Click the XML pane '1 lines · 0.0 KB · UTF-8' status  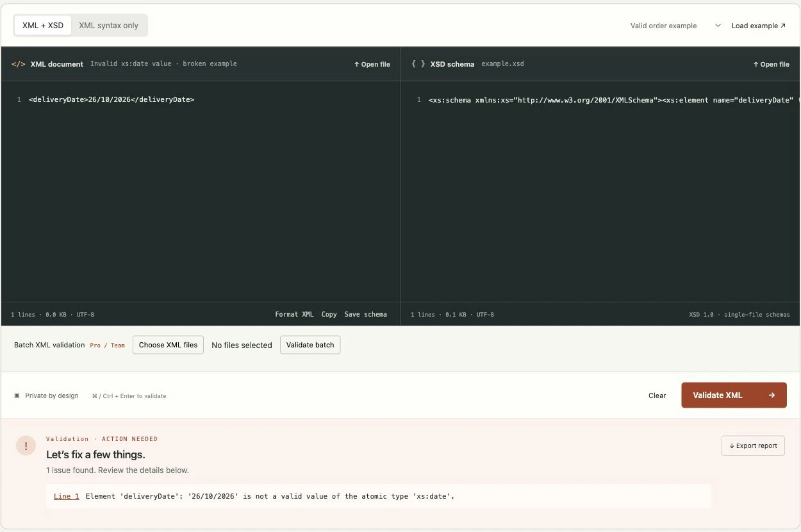[53, 315]
